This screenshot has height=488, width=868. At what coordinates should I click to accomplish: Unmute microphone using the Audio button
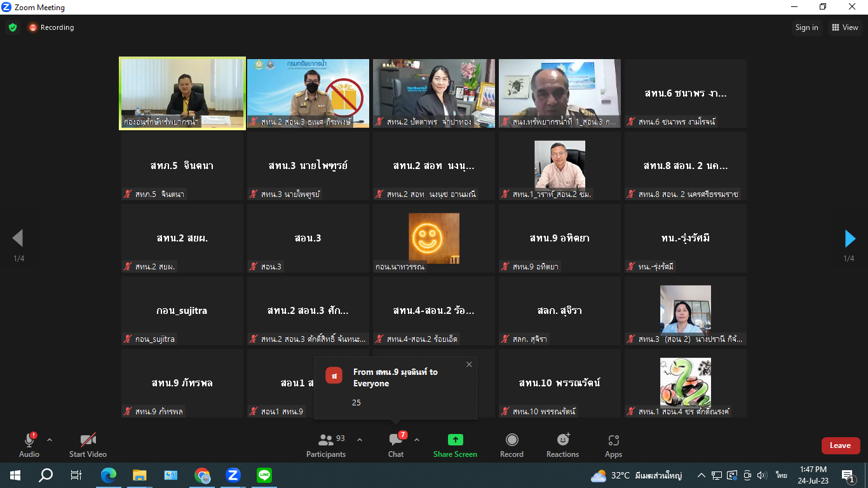(29, 440)
